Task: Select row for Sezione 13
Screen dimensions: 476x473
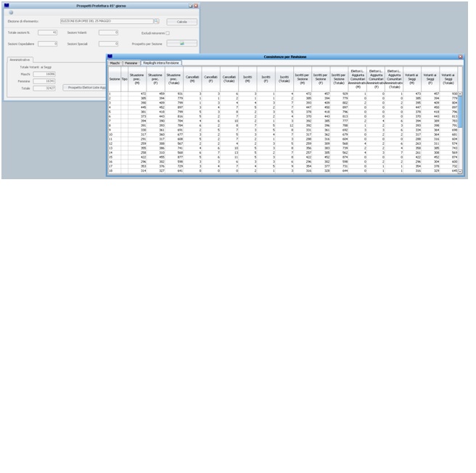Action: pyautogui.click(x=283, y=148)
